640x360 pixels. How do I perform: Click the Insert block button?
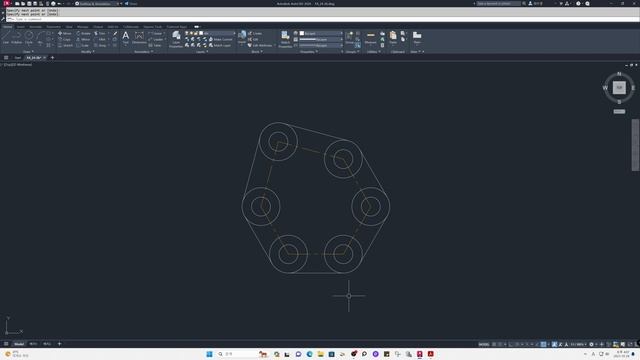[x=242, y=37]
